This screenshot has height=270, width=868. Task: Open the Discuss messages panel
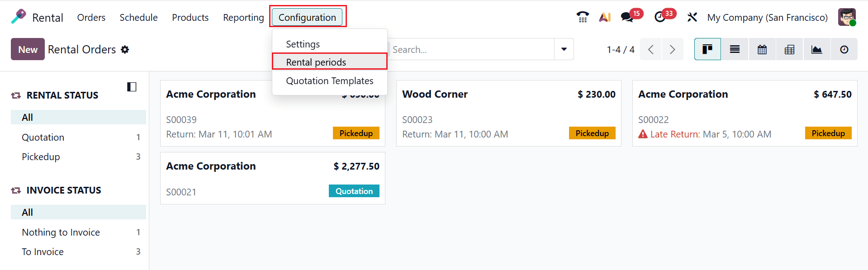click(x=626, y=17)
